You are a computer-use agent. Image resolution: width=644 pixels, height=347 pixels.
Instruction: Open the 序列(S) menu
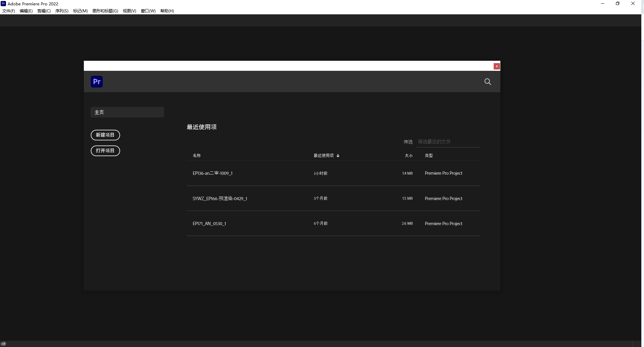[x=62, y=11]
